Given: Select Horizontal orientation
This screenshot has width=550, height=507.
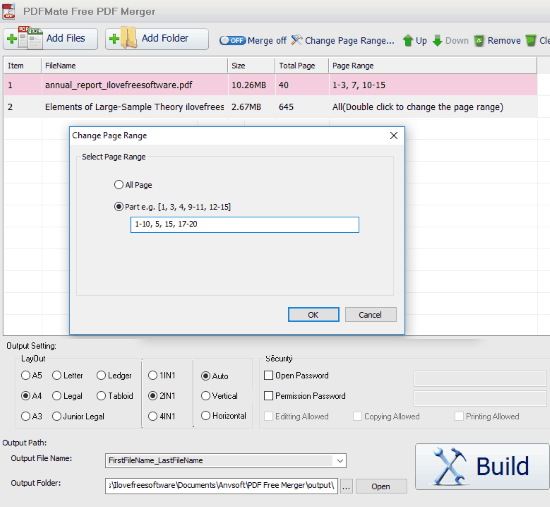Looking at the screenshot, I should pos(206,416).
